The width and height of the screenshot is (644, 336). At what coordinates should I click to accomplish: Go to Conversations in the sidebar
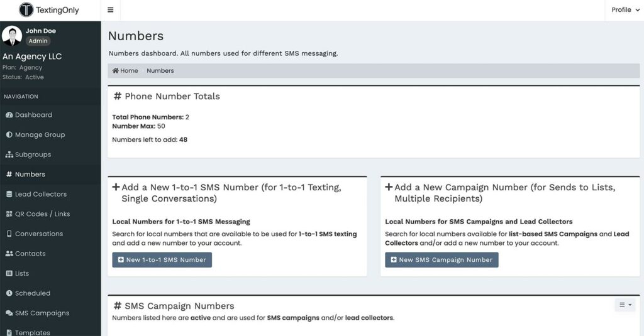click(x=38, y=234)
